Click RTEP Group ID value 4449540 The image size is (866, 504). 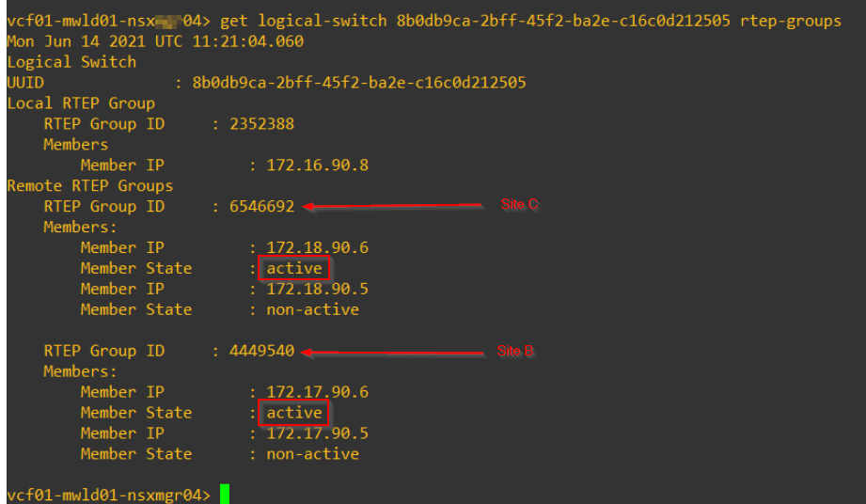pyautogui.click(x=261, y=351)
